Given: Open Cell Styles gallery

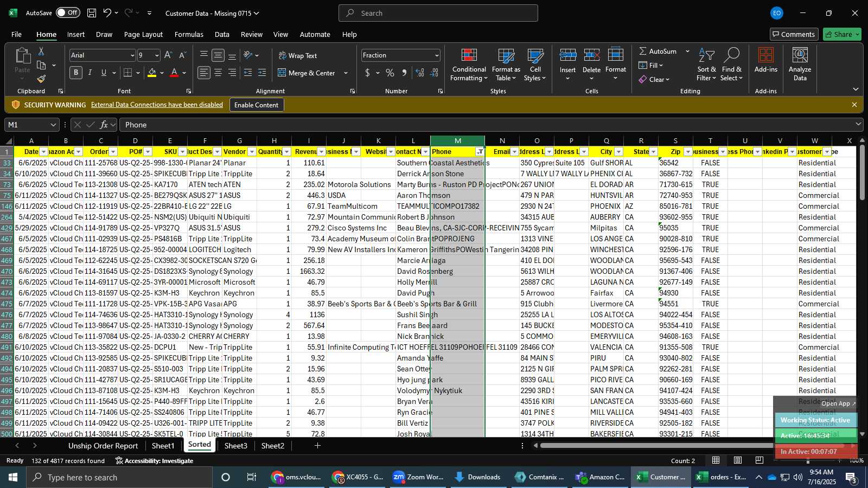Looking at the screenshot, I should point(535,65).
